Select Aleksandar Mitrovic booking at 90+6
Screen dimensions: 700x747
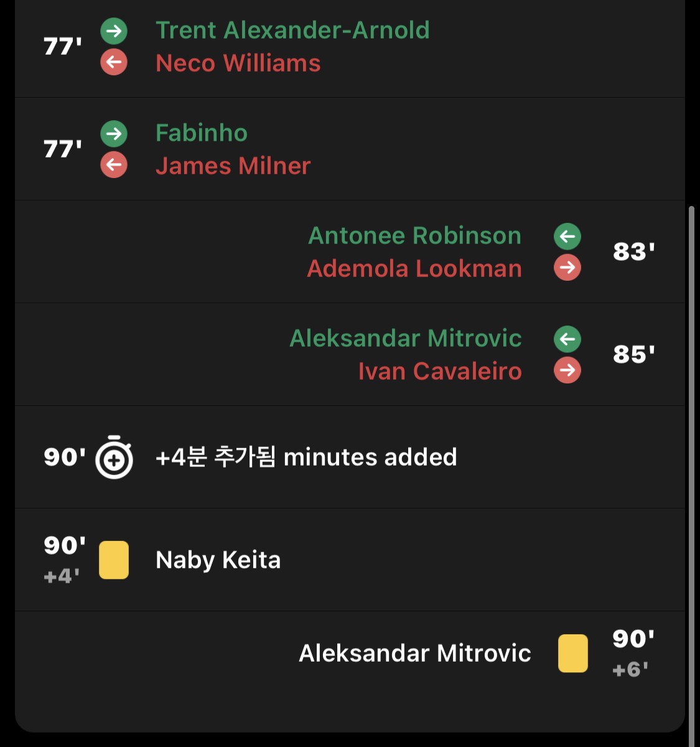pyautogui.click(x=350, y=654)
